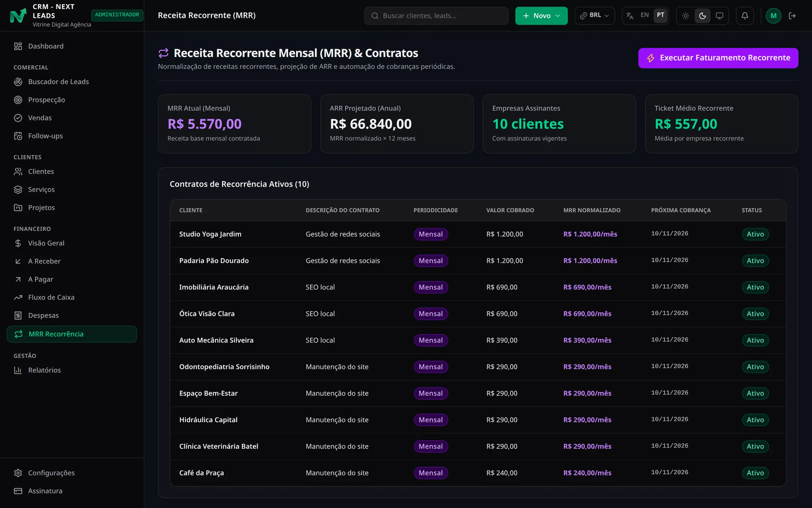Click the Administrador role badge
The image size is (812, 508).
pos(117,15)
